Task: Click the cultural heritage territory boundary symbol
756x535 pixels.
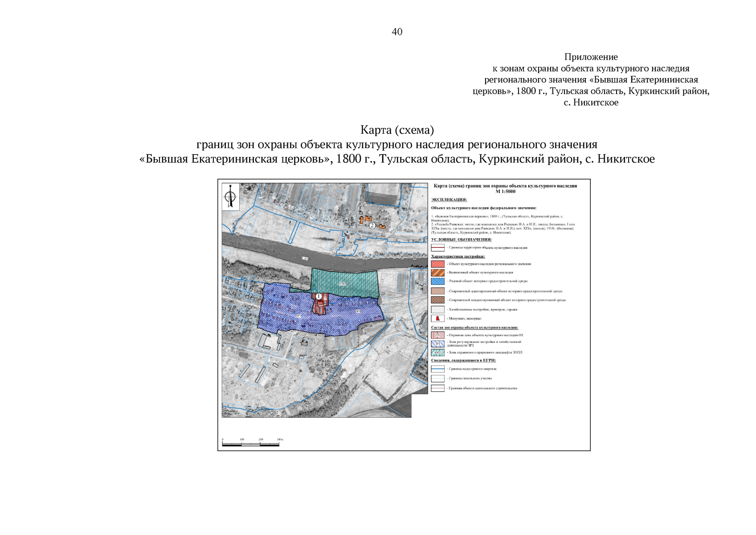Action: [437, 247]
